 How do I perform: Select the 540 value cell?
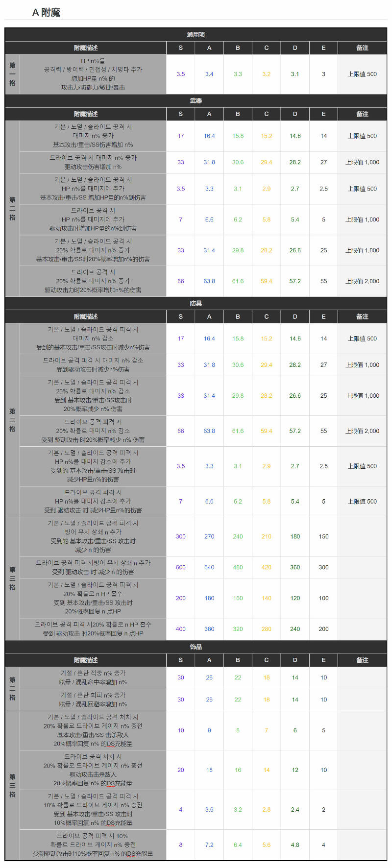pos(209,567)
